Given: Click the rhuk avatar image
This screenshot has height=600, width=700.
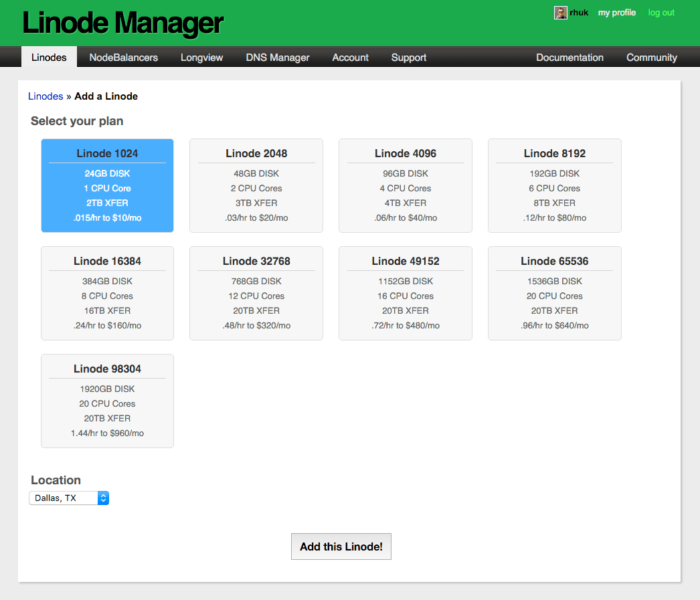Looking at the screenshot, I should (x=560, y=13).
